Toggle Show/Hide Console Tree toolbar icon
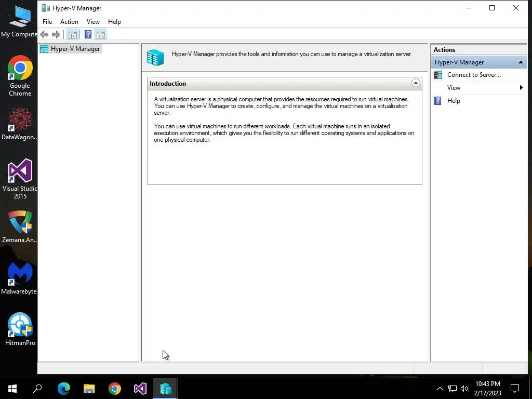 pyautogui.click(x=72, y=34)
